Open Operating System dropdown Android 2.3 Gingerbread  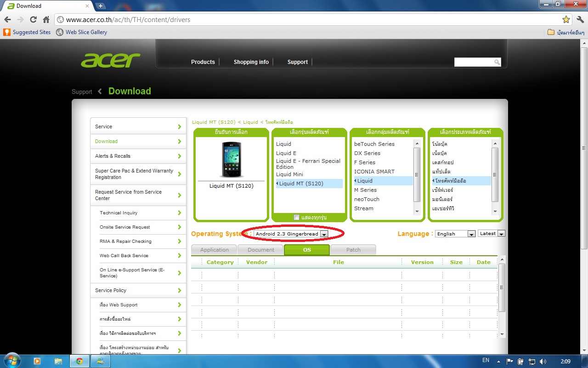pos(291,234)
